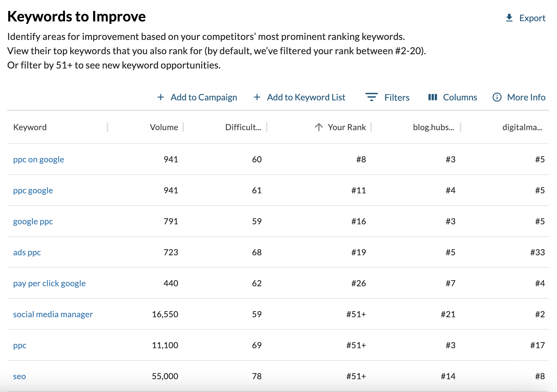Open the 'seo' keyword

coord(19,376)
